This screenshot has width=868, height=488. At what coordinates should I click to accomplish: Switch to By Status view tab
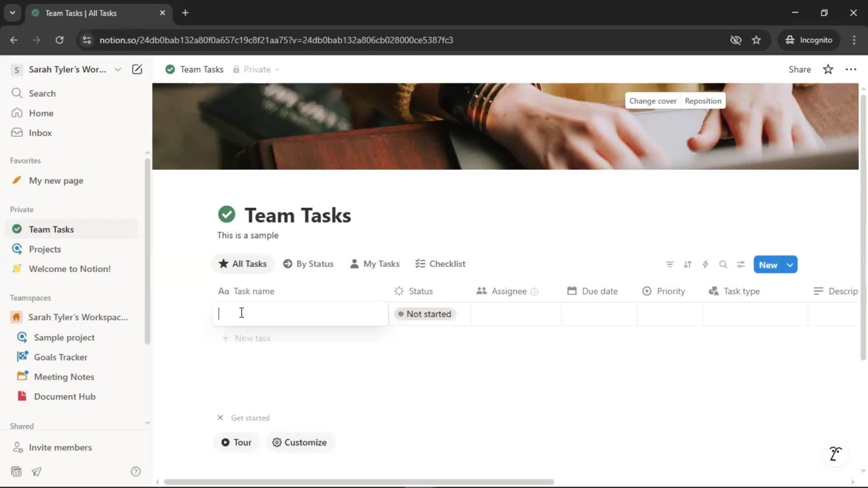(x=308, y=264)
